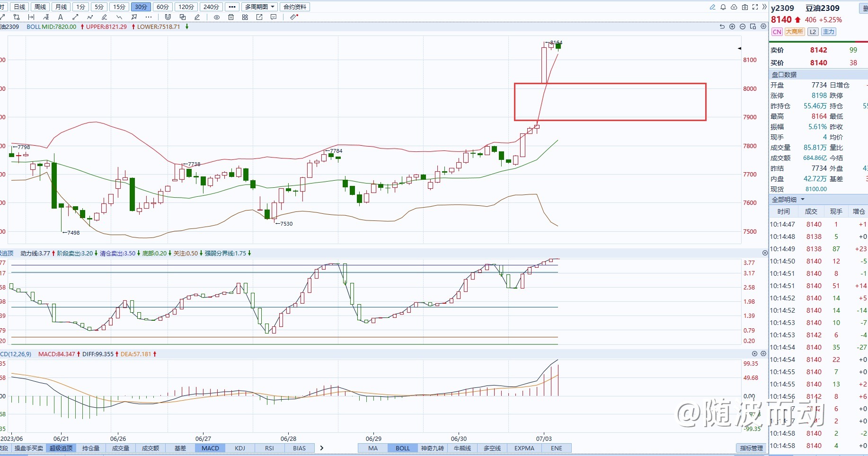The width and height of the screenshot is (868, 456).
Task: Open the grid layout manager icon
Action: click(245, 17)
